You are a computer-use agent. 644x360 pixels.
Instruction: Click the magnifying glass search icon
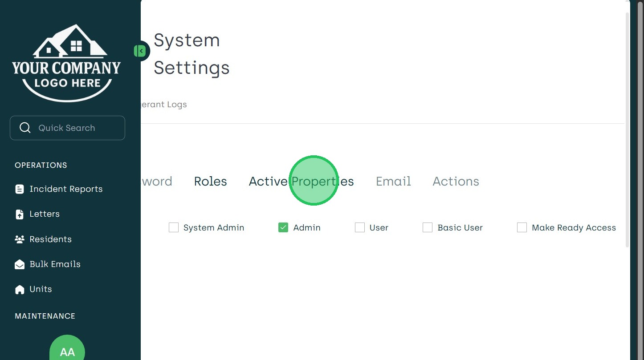25,128
